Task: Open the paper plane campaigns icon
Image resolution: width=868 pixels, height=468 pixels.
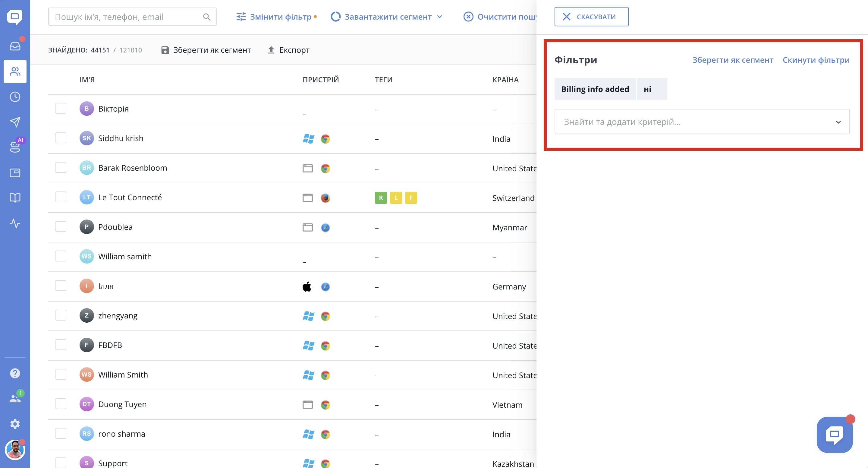Action: point(15,122)
